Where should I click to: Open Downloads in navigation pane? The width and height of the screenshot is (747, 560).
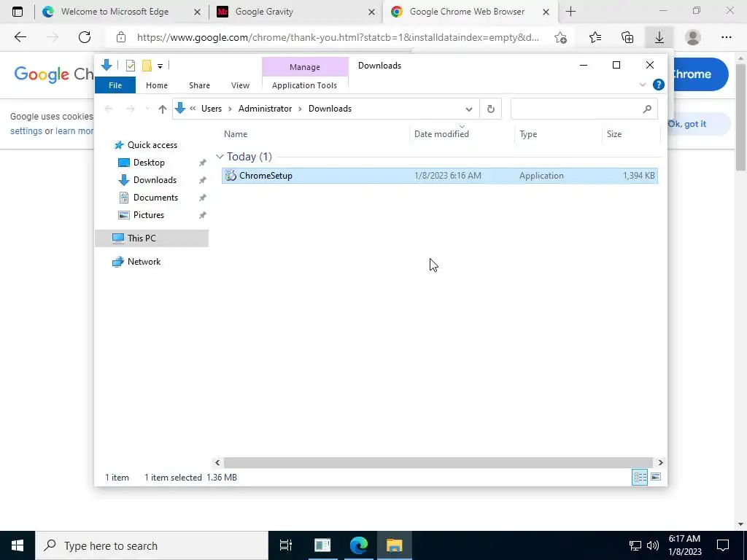[x=155, y=180]
